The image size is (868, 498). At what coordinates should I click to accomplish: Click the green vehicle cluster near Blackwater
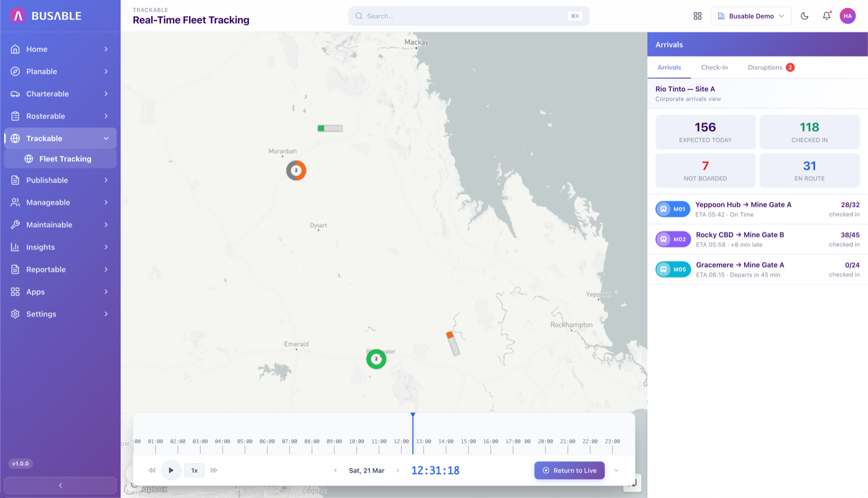click(376, 359)
